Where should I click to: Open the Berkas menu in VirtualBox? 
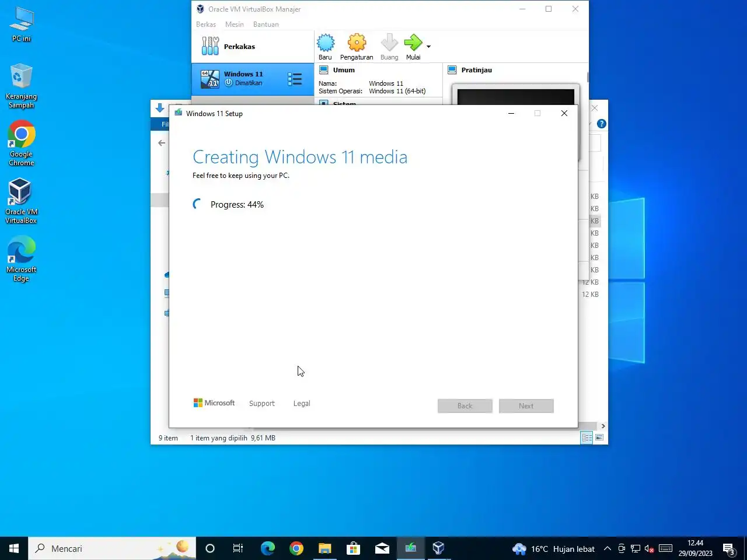pyautogui.click(x=206, y=24)
